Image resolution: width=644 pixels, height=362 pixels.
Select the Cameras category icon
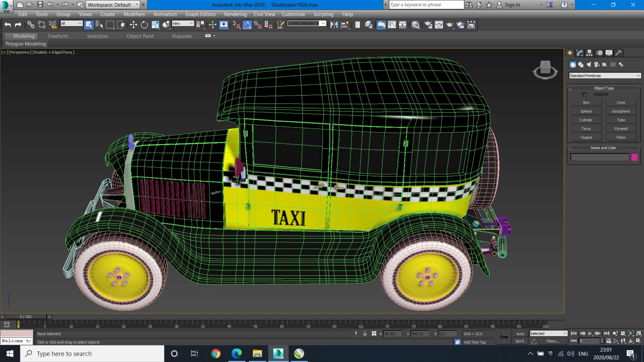pyautogui.click(x=597, y=64)
